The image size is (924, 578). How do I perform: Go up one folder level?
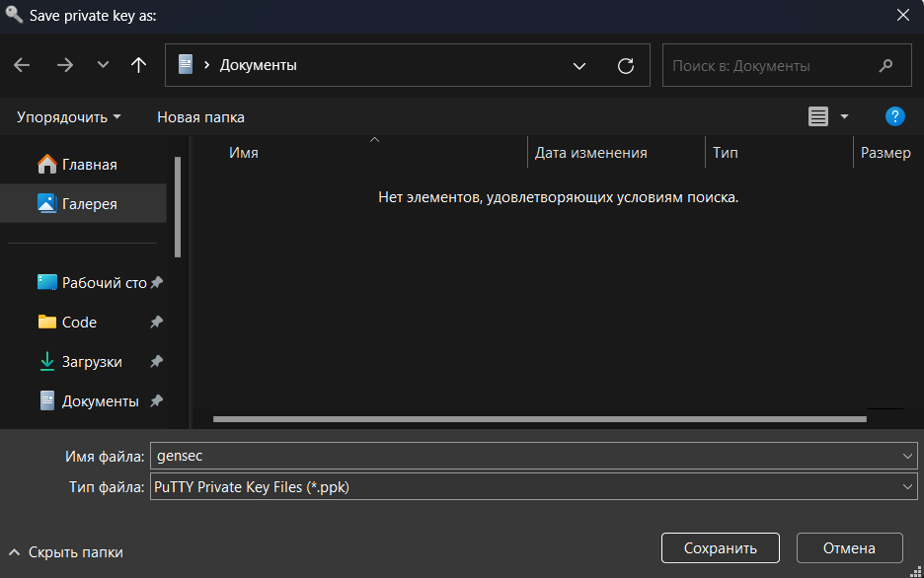point(138,65)
